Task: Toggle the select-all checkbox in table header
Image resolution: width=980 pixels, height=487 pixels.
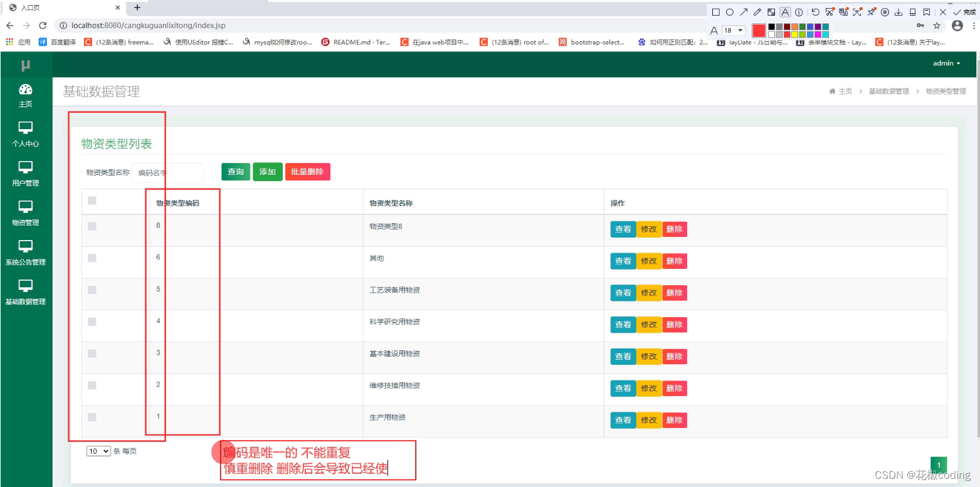Action: (92, 201)
